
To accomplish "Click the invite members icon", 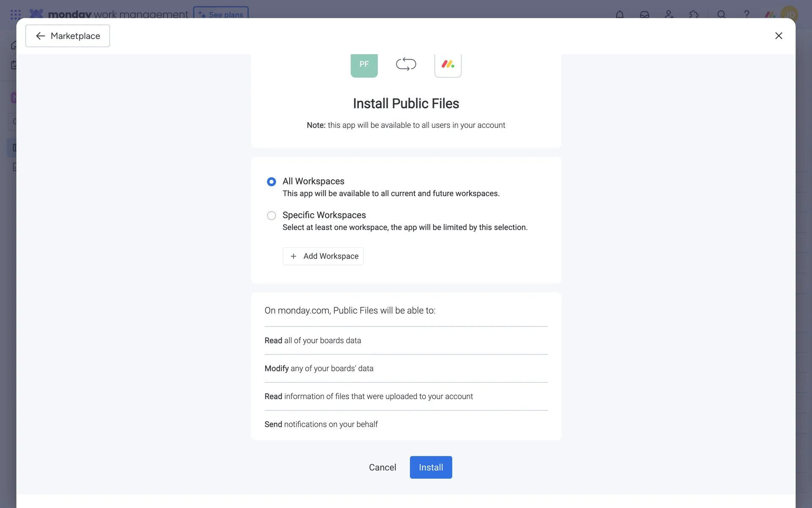I will pyautogui.click(x=669, y=14).
